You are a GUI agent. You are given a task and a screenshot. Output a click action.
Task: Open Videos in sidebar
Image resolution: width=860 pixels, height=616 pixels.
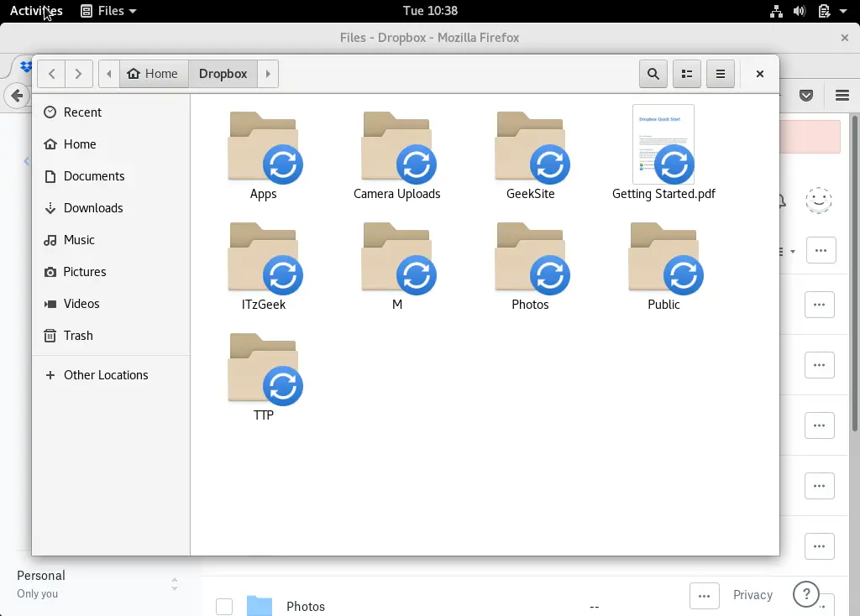(x=111, y=304)
